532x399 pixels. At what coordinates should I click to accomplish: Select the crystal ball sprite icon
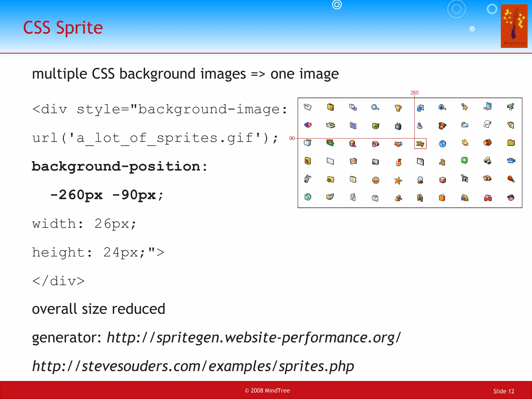[x=420, y=180]
